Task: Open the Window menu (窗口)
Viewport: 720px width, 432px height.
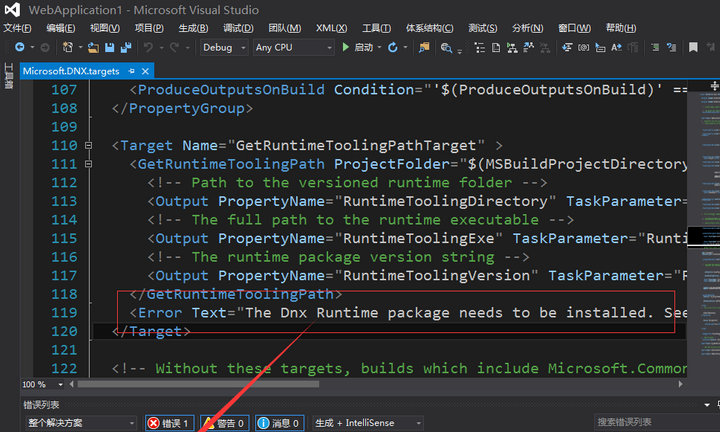Action: (x=574, y=28)
